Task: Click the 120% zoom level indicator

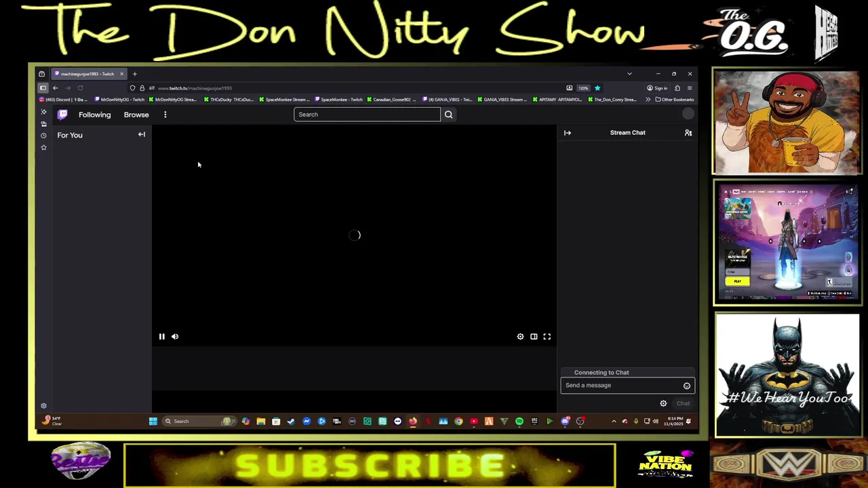Action: [x=583, y=88]
